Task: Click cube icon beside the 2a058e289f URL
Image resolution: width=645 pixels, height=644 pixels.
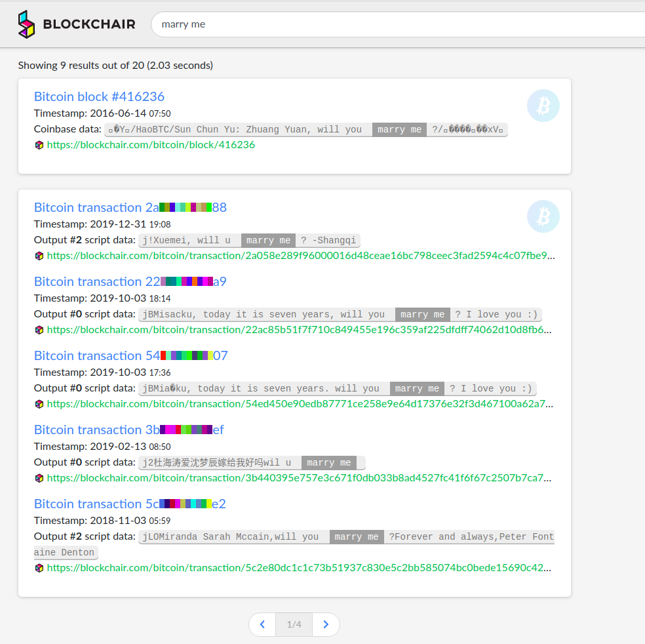Action: point(39,256)
